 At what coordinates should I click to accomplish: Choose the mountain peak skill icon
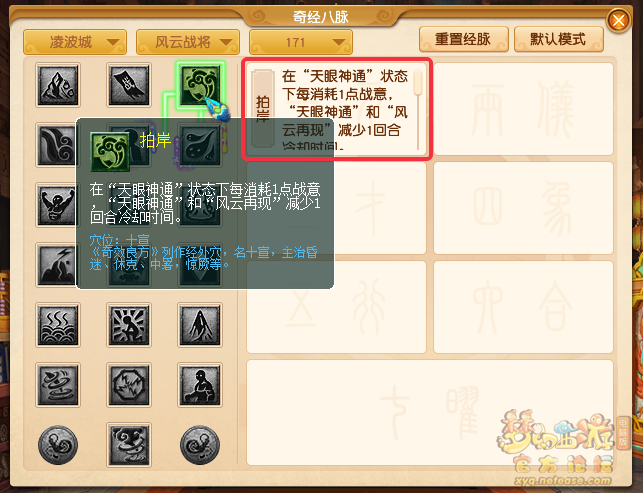click(x=200, y=325)
